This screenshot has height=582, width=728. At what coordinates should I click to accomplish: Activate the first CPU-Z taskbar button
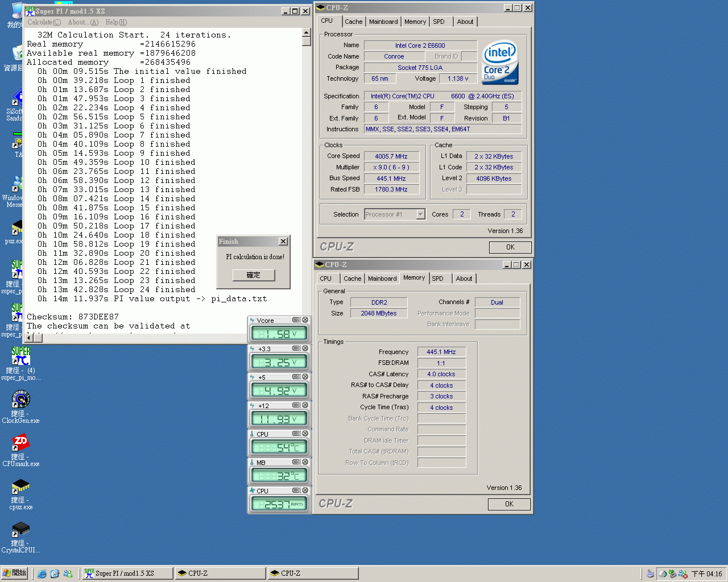point(220,573)
